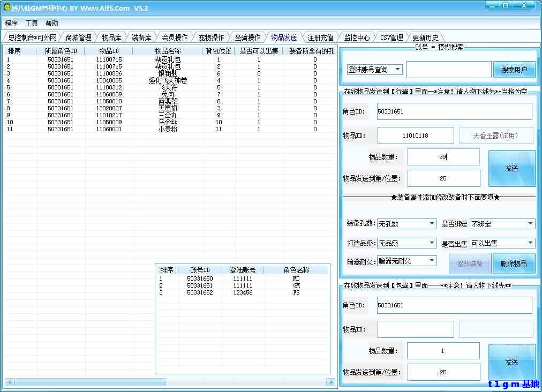The image size is (542, 392).
Task: Click the horizontal scrollbar's right arrow
Action: point(332,382)
